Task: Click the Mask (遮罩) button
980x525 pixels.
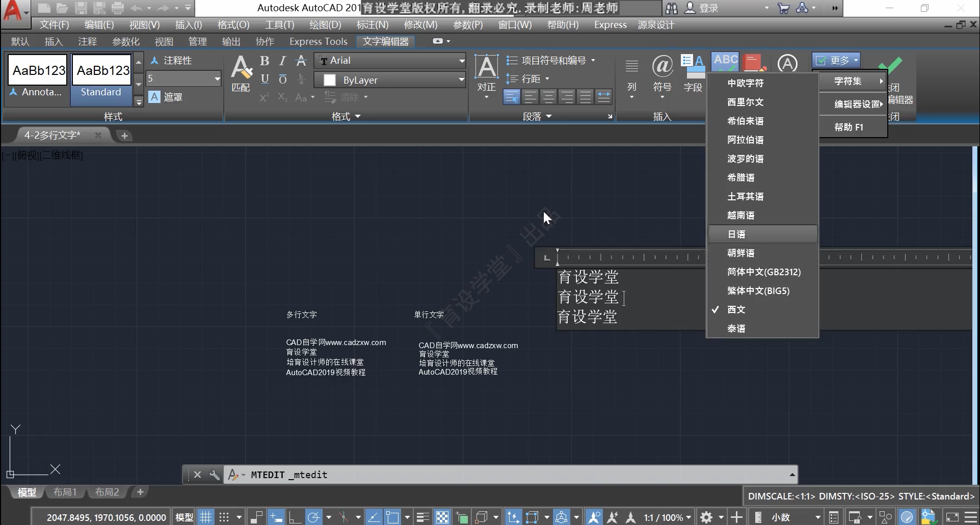Action: 165,97
